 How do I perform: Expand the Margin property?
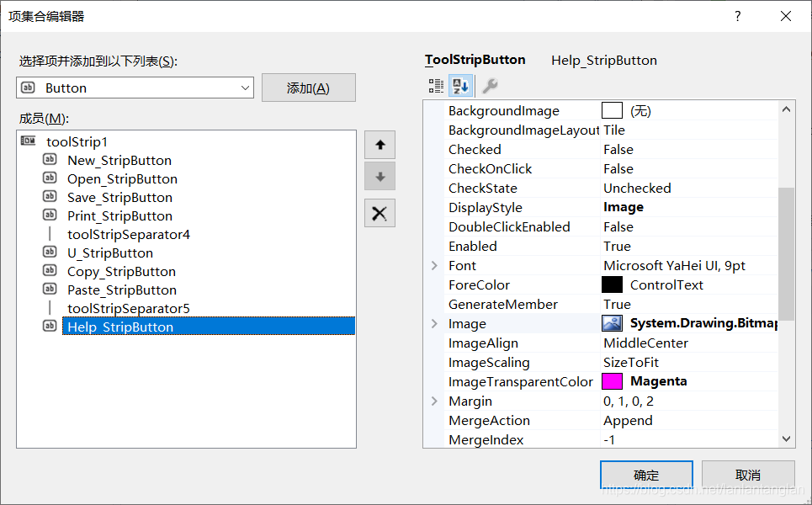click(x=434, y=401)
